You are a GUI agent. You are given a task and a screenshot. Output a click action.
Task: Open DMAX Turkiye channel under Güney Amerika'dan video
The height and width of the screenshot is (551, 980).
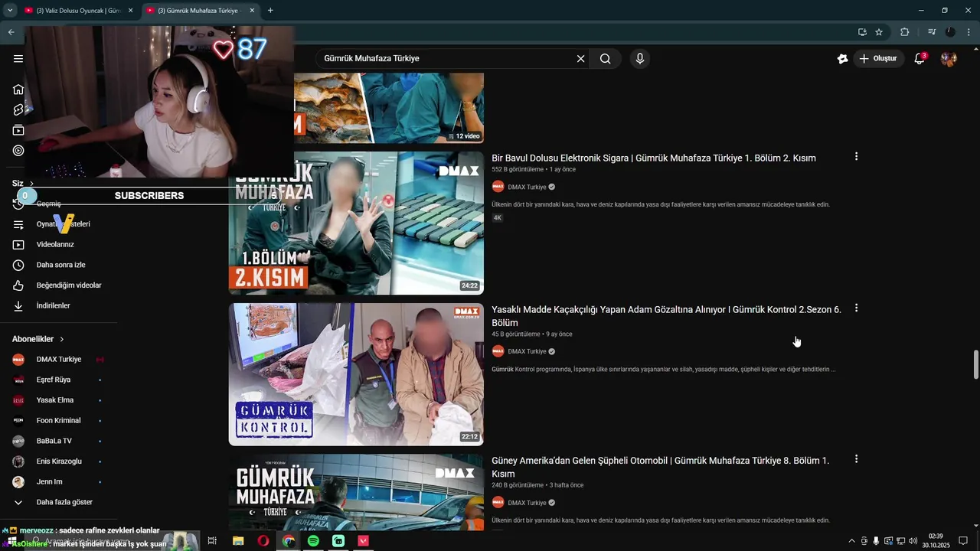click(527, 503)
